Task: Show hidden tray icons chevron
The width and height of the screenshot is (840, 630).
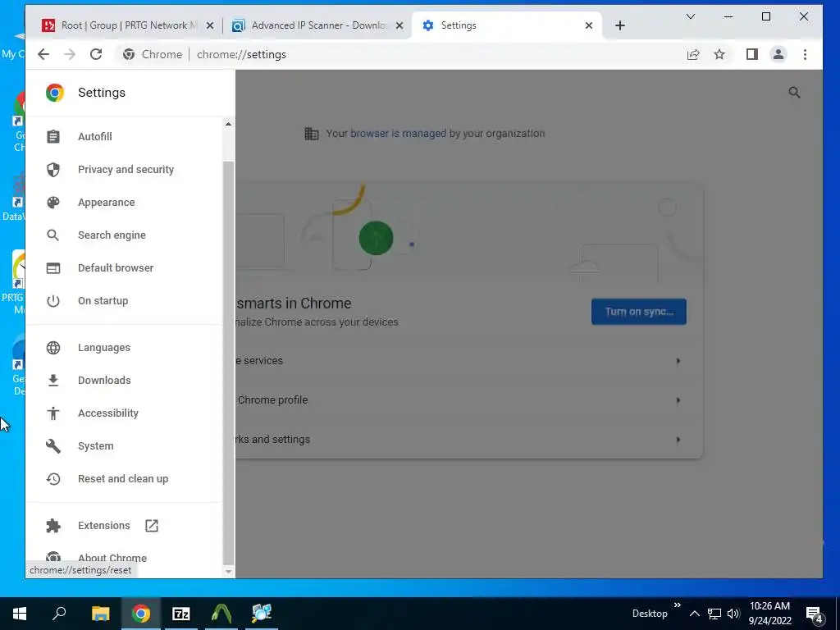Action: (694, 614)
